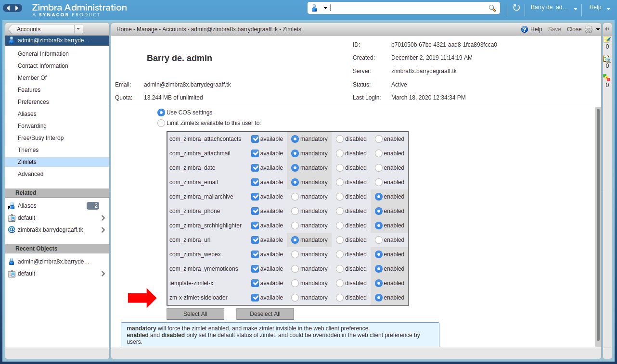The width and height of the screenshot is (617, 364).
Task: Uncheck available for zm-x-zimlet-sideloader
Action: click(x=255, y=298)
